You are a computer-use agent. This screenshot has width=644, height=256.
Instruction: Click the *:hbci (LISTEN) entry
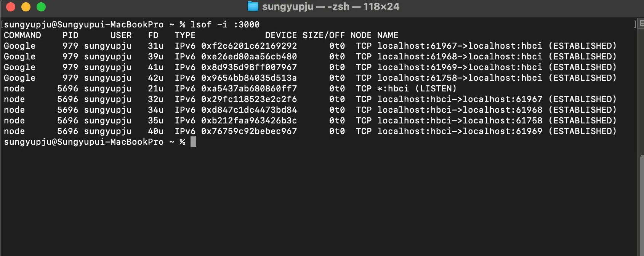(417, 88)
